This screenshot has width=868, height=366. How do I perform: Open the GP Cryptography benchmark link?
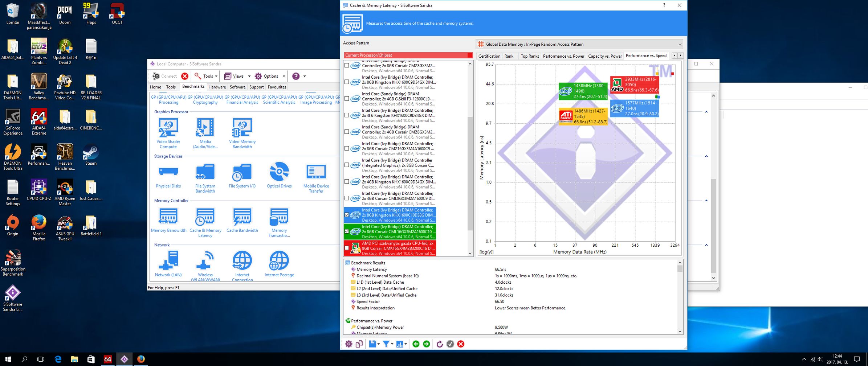click(205, 100)
